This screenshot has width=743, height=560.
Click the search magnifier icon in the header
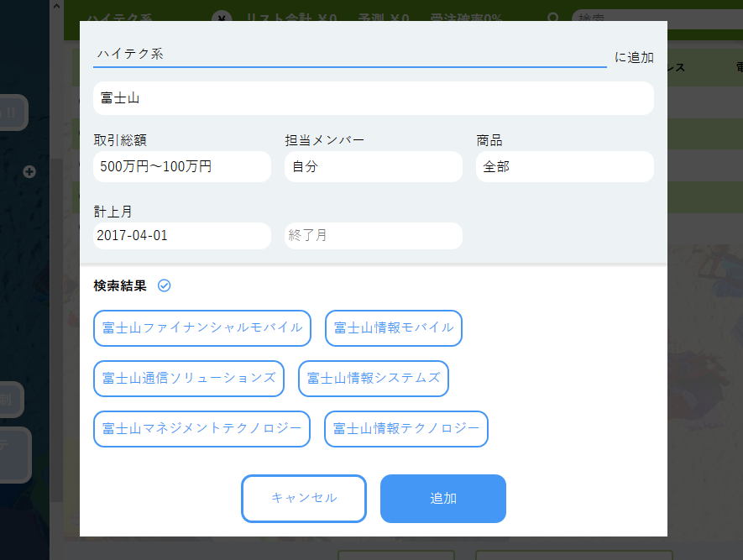tap(552, 18)
